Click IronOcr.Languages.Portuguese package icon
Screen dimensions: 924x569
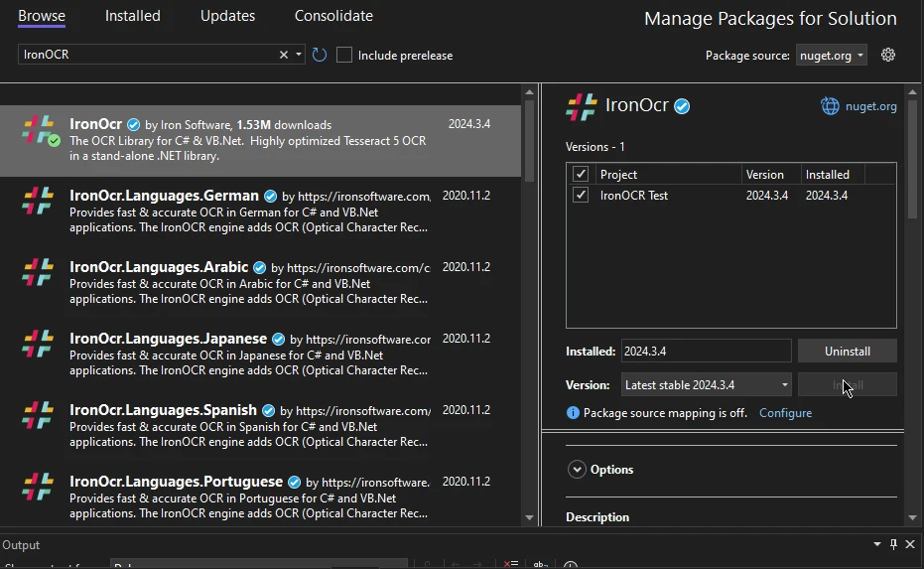[x=38, y=488]
